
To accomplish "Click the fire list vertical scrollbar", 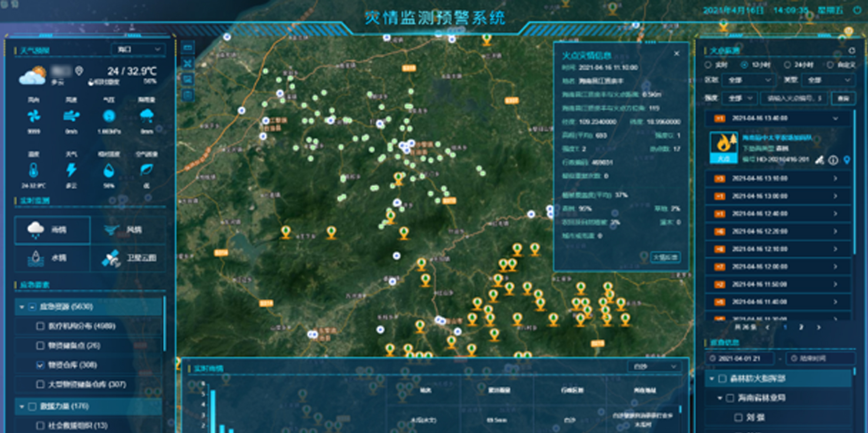I will (x=854, y=183).
